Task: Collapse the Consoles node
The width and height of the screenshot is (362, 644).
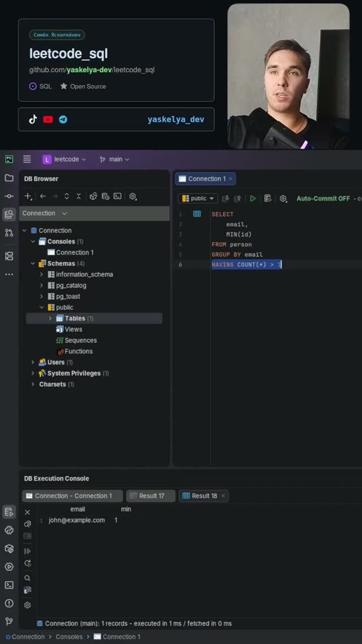Action: point(33,242)
